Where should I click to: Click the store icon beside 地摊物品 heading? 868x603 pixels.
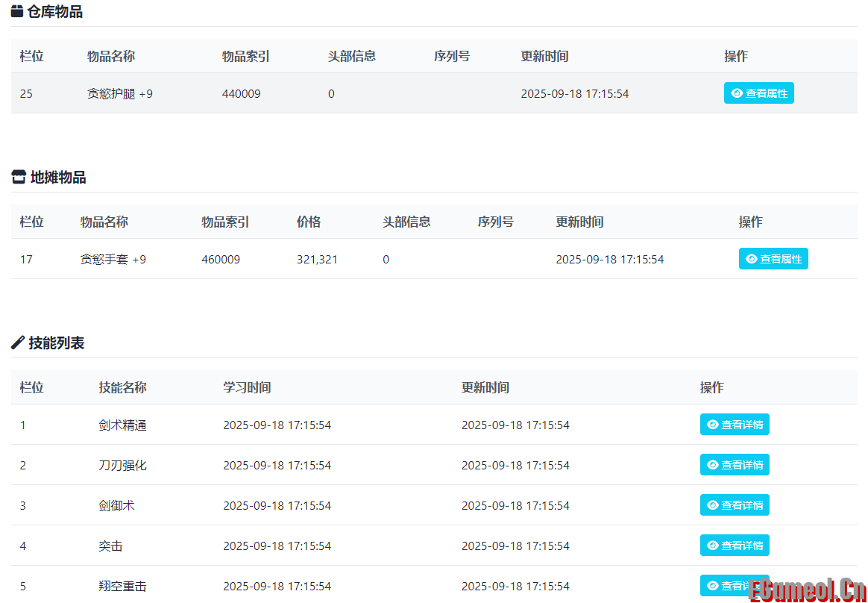[x=19, y=178]
